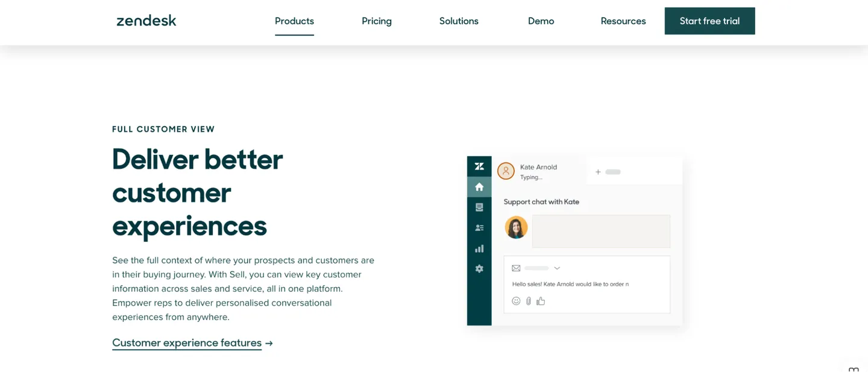Image resolution: width=868 pixels, height=372 pixels.
Task: Click the Zendesk Z icon in sidebar
Action: pos(479,166)
